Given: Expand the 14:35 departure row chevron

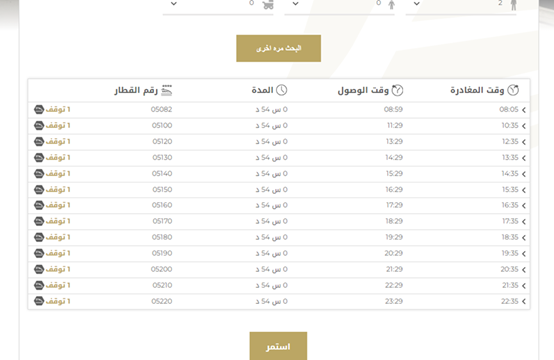Looking at the screenshot, I should (x=524, y=174).
